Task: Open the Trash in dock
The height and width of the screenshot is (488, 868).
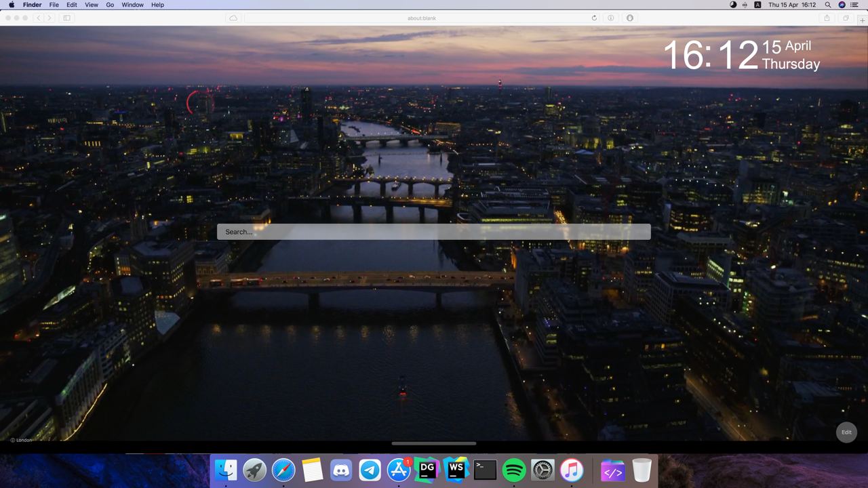Action: 642,470
